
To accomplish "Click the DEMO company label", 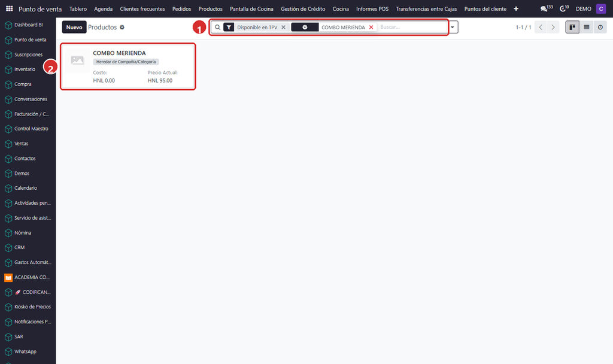I will [583, 8].
